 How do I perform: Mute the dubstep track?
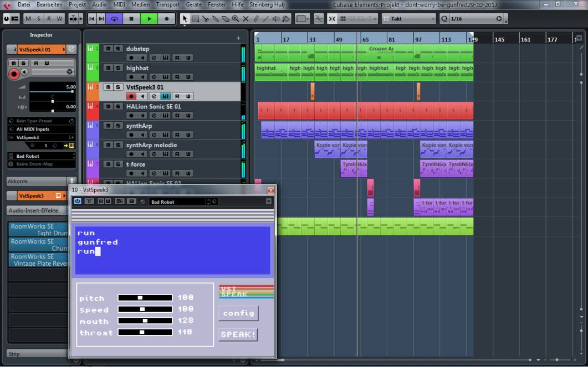(x=108, y=48)
